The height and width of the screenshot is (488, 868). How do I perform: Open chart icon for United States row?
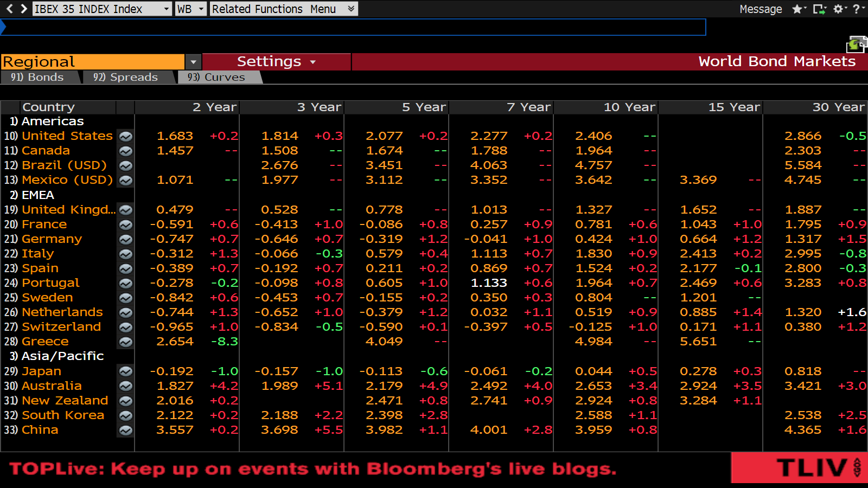click(125, 136)
